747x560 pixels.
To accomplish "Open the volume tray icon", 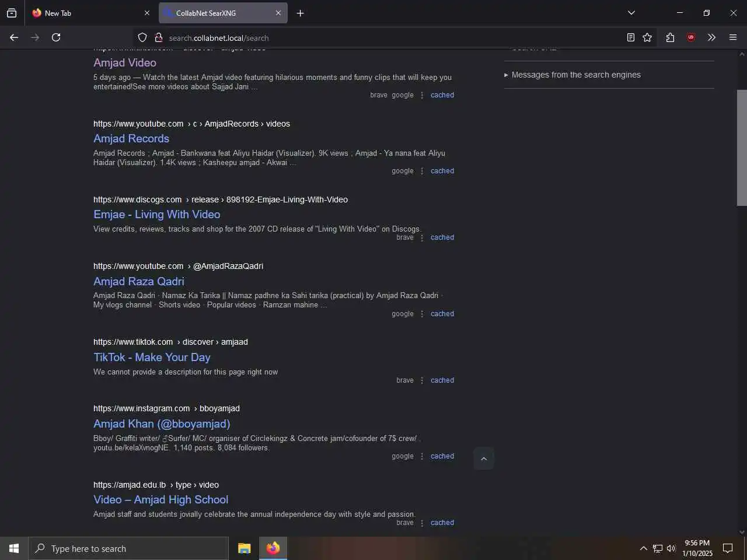I will 671,548.
